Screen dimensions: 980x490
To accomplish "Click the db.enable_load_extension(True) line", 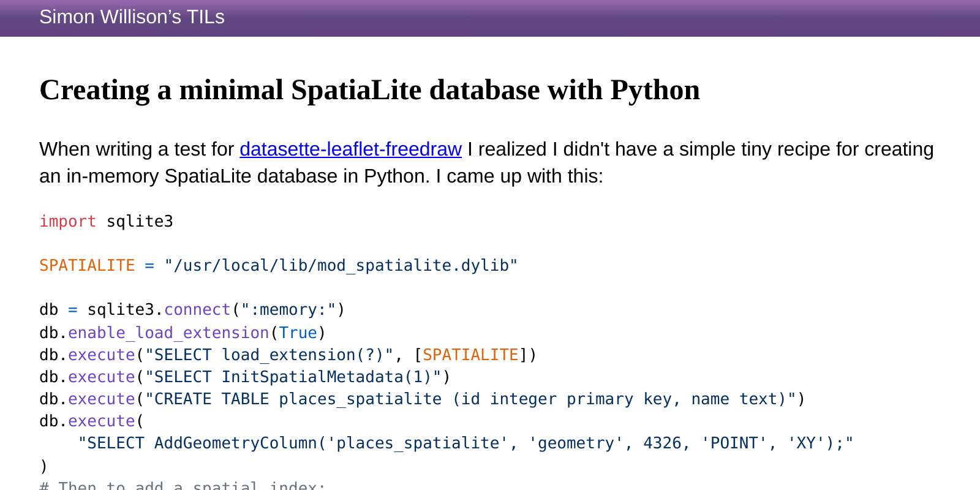I will click(x=183, y=333).
